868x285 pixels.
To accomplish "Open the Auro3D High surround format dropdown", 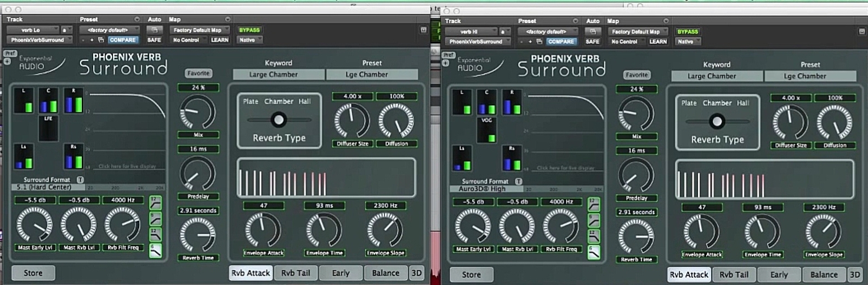I will 483,189.
